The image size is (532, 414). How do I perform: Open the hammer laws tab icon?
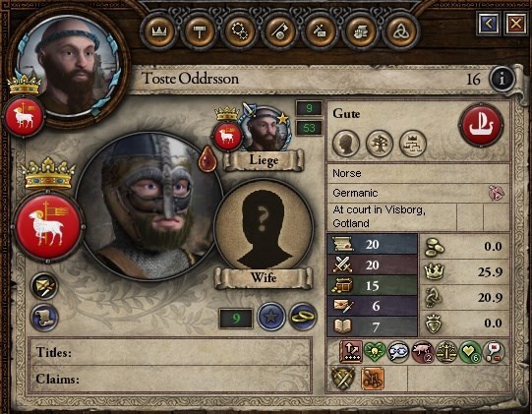200,31
